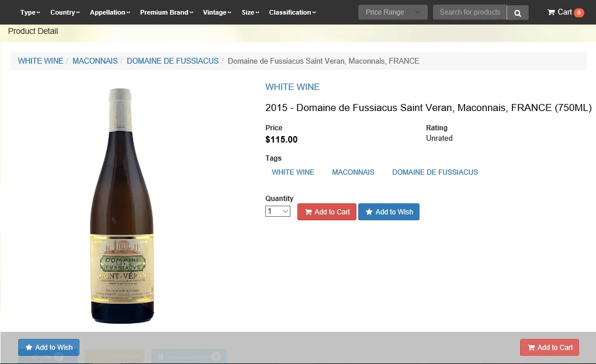Click Add to Cart beside the Quantity selector

[x=327, y=212]
